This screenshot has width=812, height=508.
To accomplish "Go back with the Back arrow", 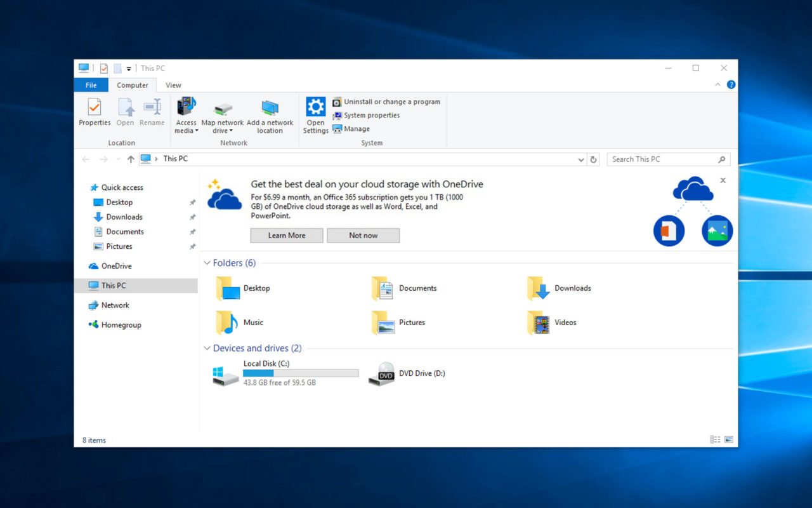I will coord(86,159).
